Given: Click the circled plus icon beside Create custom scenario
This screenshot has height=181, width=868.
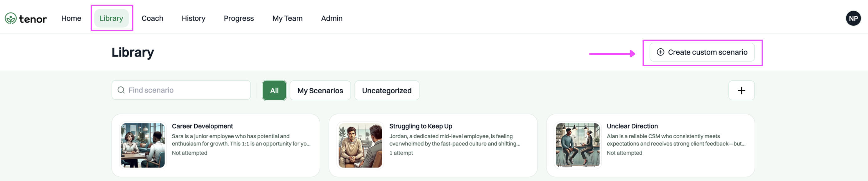Looking at the screenshot, I should (661, 52).
